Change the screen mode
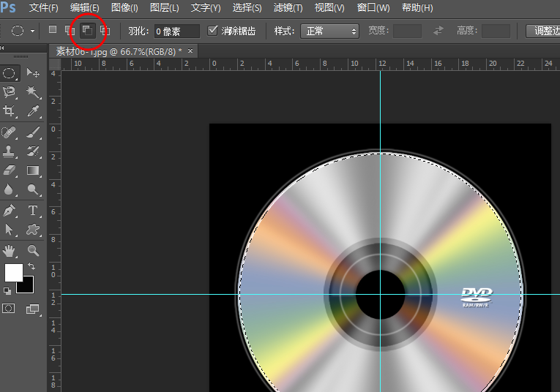560x392 pixels. click(33, 309)
